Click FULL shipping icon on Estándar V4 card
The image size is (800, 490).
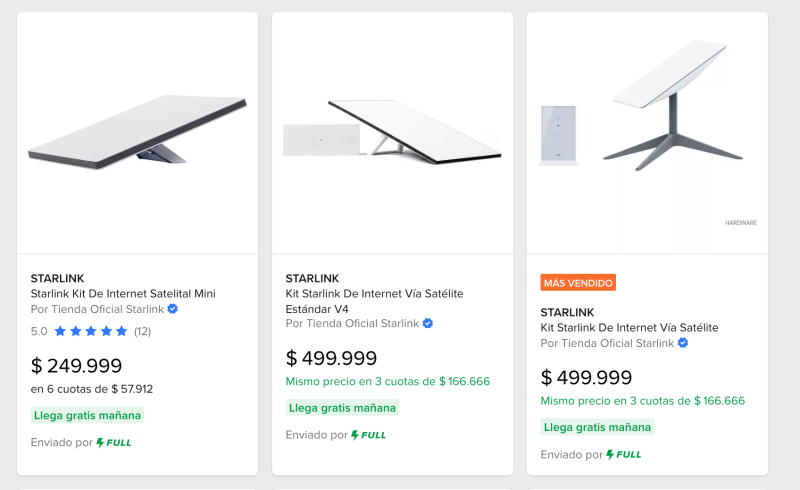click(x=369, y=435)
